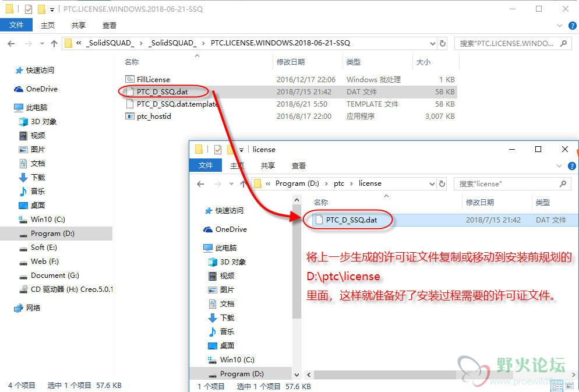Sort by 修改日期 column in PTC.LICENSE window

click(291, 62)
